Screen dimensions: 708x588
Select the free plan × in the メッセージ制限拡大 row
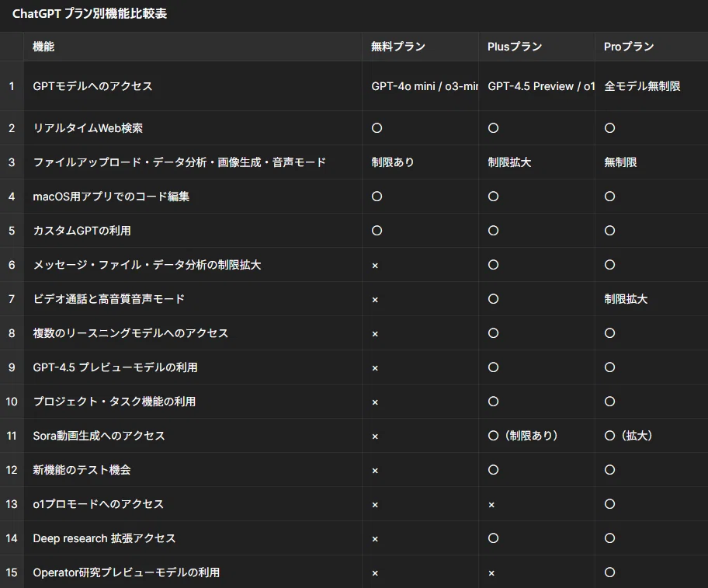(x=375, y=266)
